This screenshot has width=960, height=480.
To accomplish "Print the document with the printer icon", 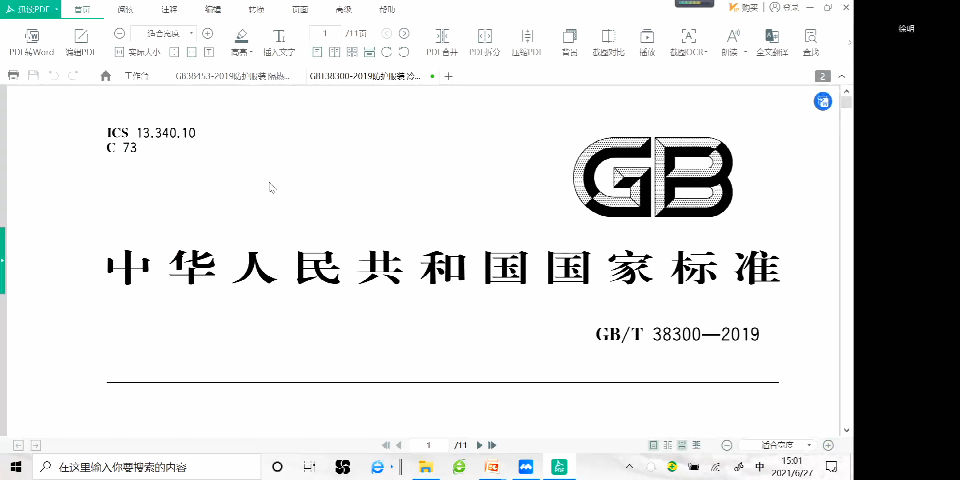I will pyautogui.click(x=13, y=75).
